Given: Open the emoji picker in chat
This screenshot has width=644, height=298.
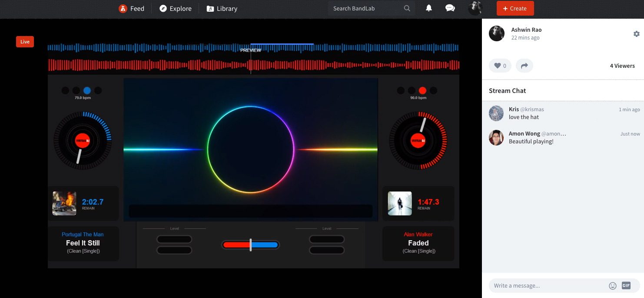Looking at the screenshot, I should 613,286.
